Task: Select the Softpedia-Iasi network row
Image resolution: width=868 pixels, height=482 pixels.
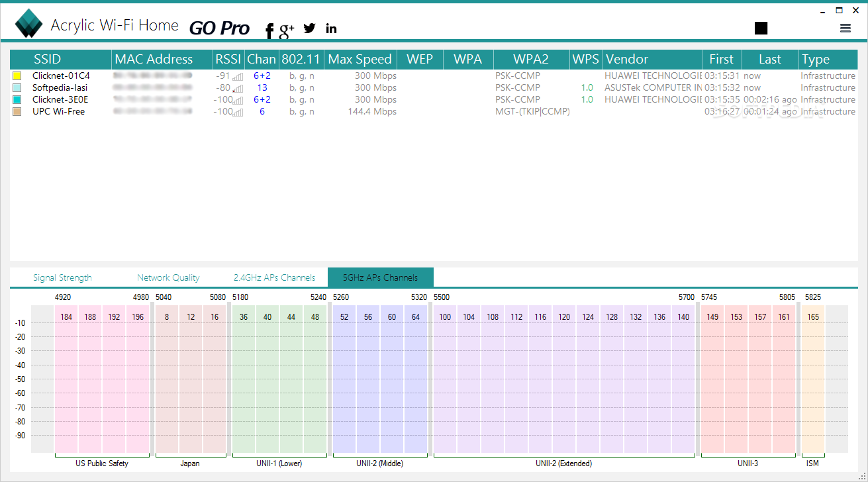Action: point(434,88)
